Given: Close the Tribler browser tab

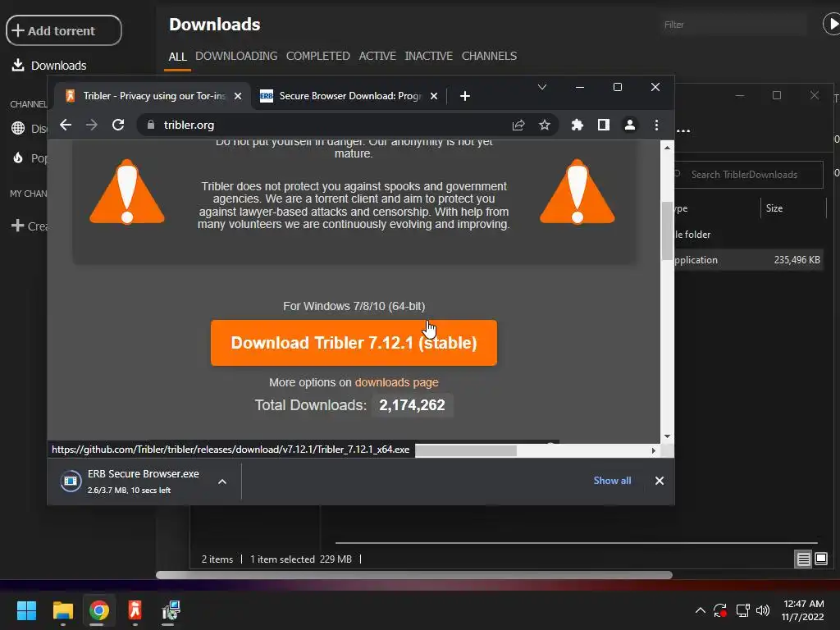Looking at the screenshot, I should (238, 96).
